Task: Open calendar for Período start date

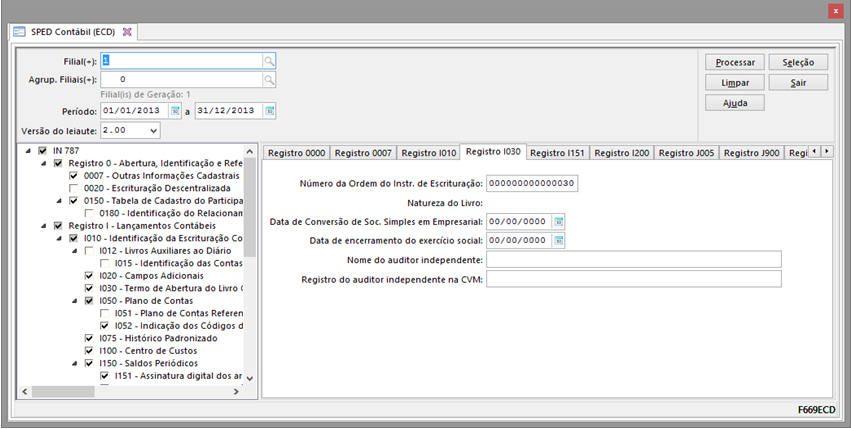Action: point(175,111)
